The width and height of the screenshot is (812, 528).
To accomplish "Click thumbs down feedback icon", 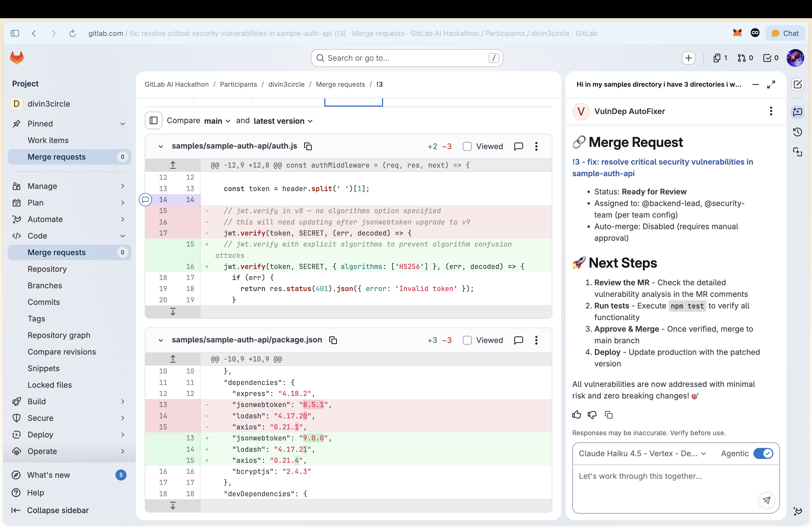I will pos(592,415).
